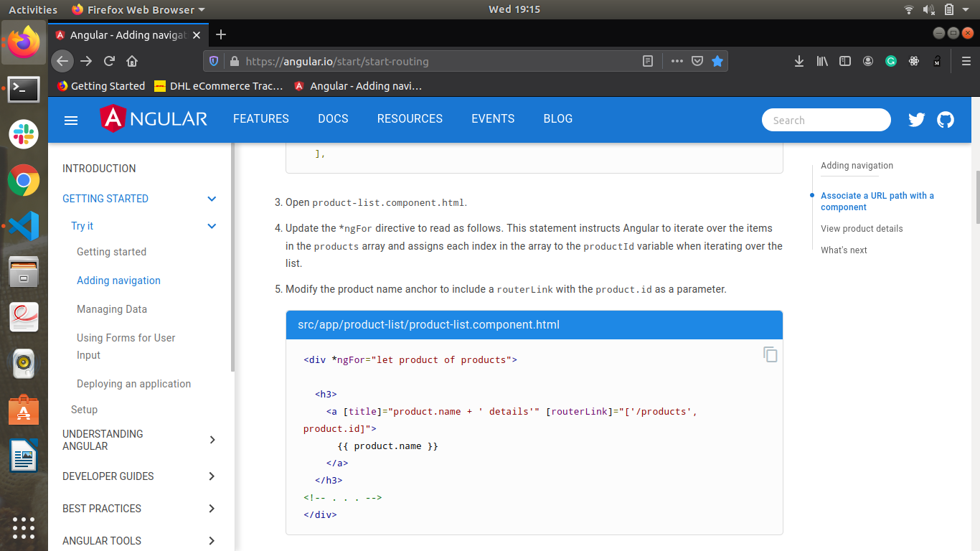Jump to What's next section
The height and width of the screenshot is (551, 980).
844,250
